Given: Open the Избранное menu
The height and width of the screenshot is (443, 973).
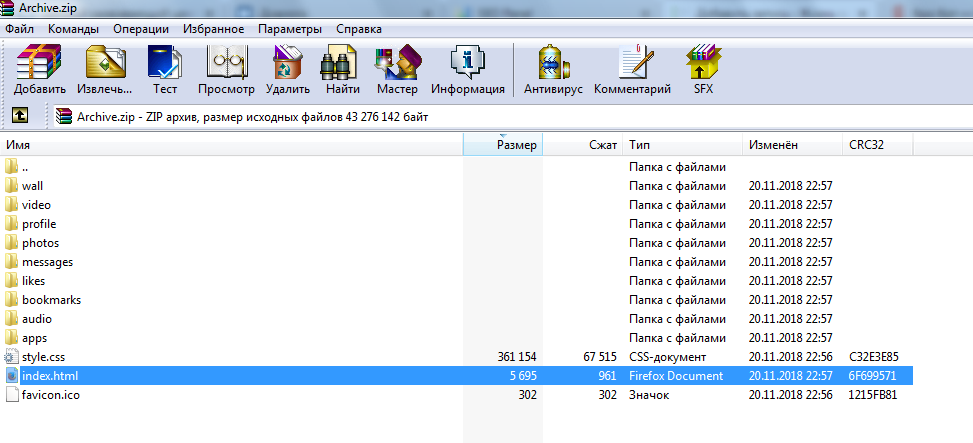Looking at the screenshot, I should 213,29.
